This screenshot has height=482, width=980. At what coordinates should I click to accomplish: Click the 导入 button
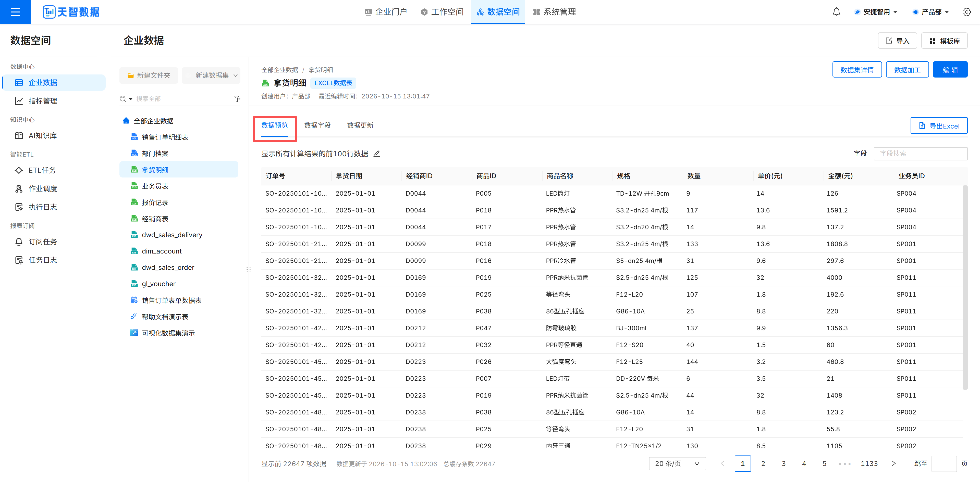coord(897,41)
